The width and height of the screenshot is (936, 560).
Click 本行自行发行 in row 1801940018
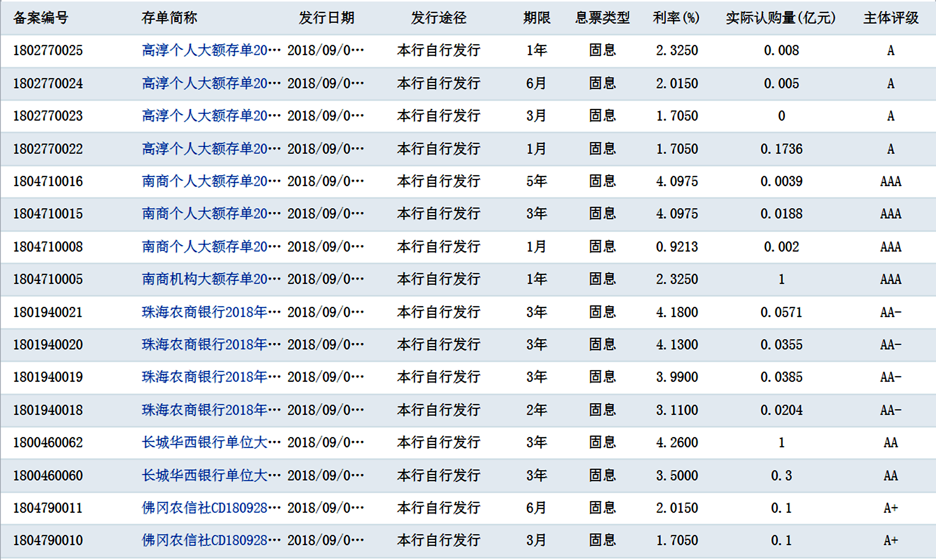point(438,410)
